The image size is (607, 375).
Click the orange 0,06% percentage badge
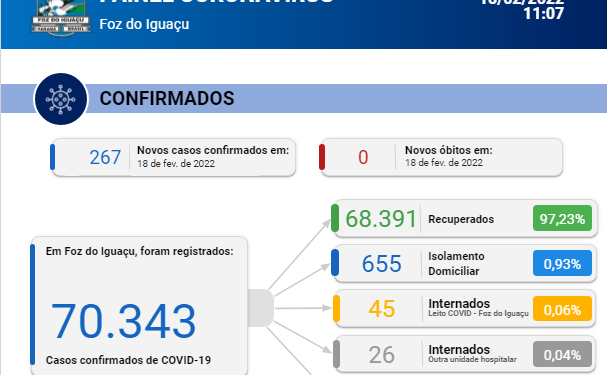(x=562, y=309)
